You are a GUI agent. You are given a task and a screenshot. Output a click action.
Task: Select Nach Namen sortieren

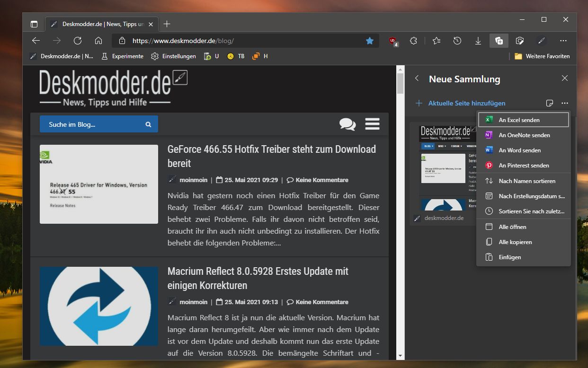tap(523, 181)
